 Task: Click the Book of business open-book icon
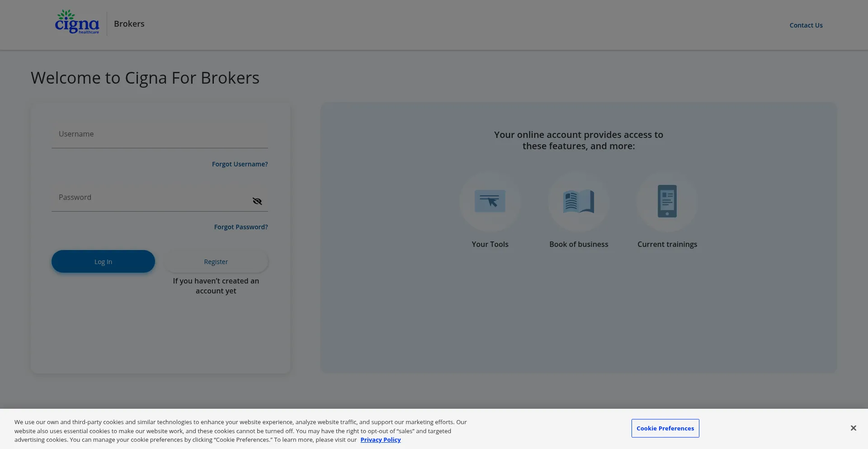pyautogui.click(x=579, y=201)
